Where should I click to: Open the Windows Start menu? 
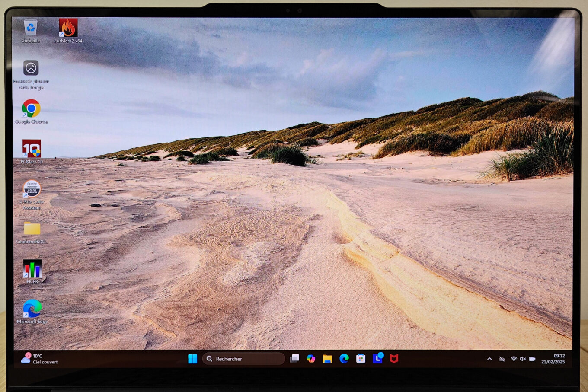(x=193, y=359)
